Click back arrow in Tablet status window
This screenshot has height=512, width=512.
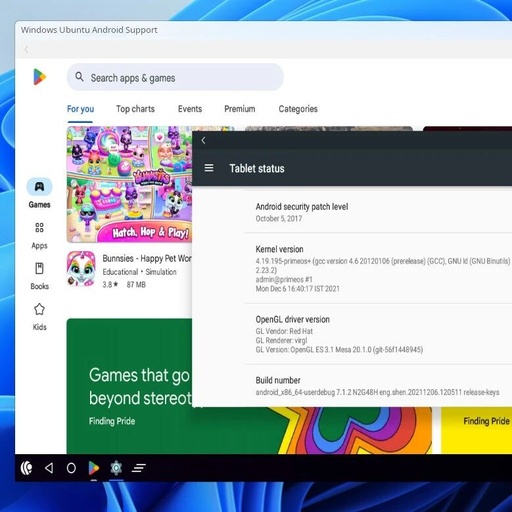tap(203, 141)
